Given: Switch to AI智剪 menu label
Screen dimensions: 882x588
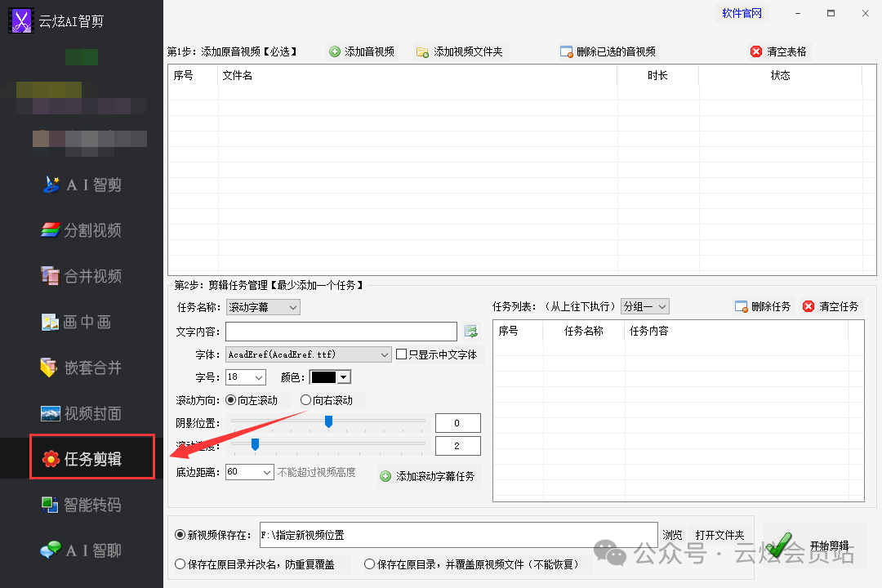Looking at the screenshot, I should click(94, 185).
